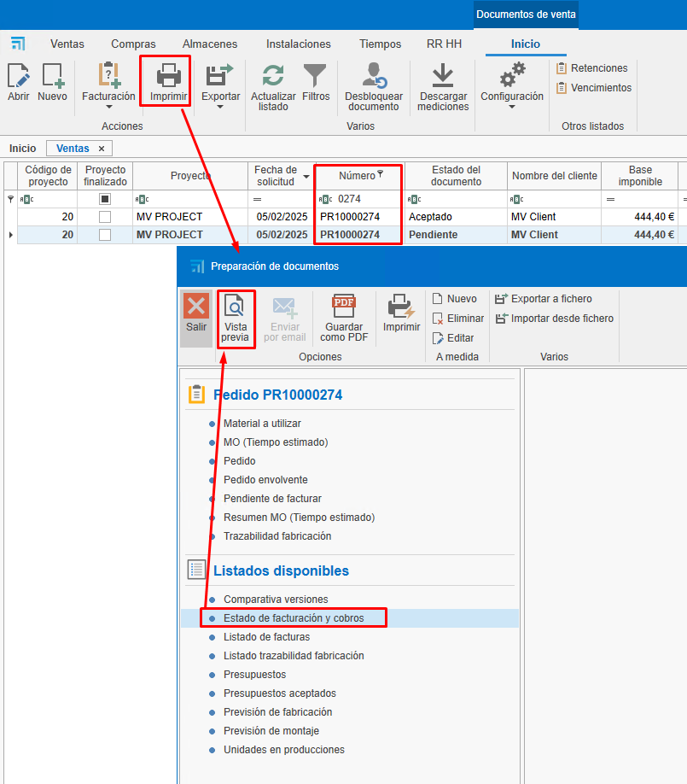Image resolution: width=687 pixels, height=784 pixels.
Task: Select Material a utilizar report
Action: 262,424
